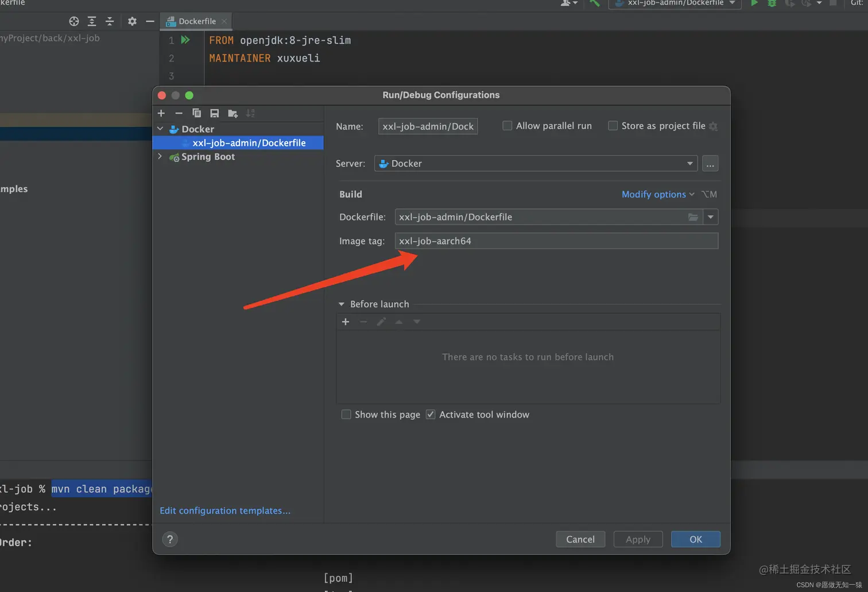Click the Apply button
The height and width of the screenshot is (592, 868).
point(638,539)
